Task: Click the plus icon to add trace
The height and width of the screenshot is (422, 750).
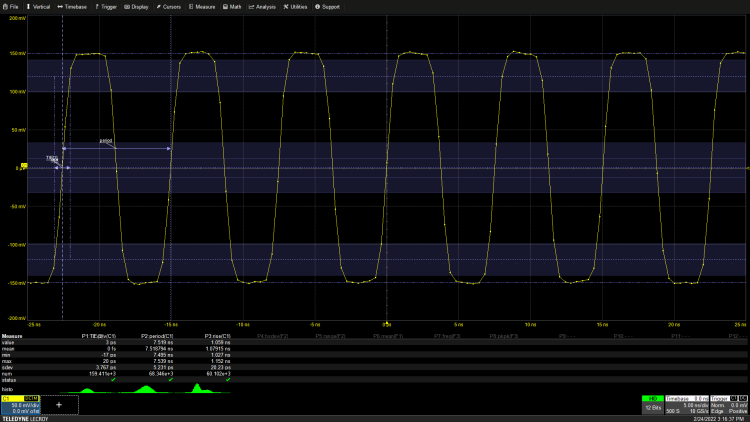Action: pos(59,405)
